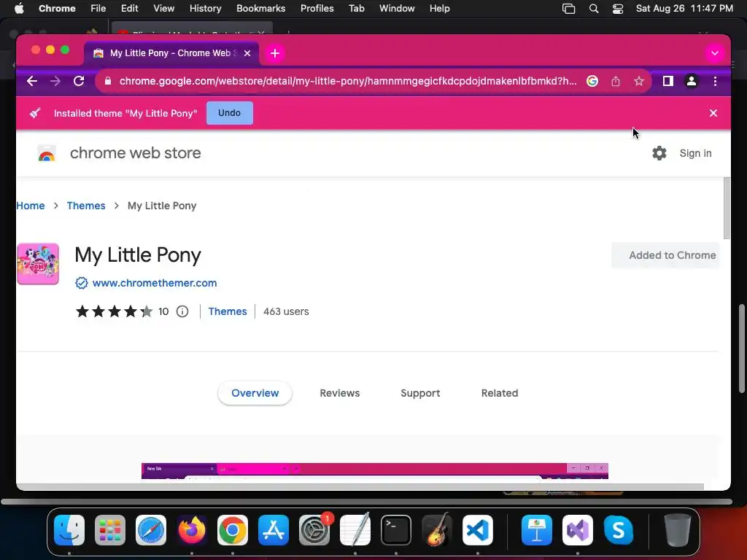Open the Edit menu

[x=129, y=9]
